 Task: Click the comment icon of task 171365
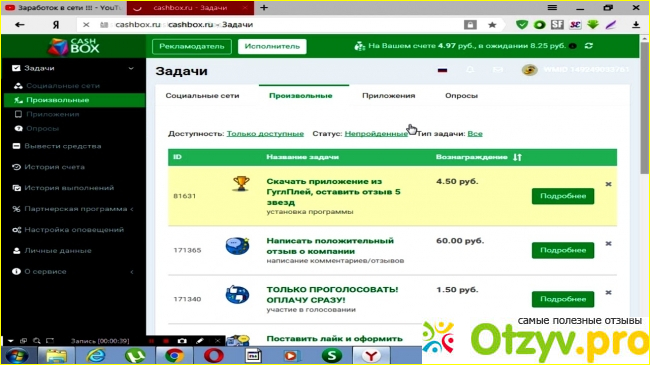(x=237, y=246)
